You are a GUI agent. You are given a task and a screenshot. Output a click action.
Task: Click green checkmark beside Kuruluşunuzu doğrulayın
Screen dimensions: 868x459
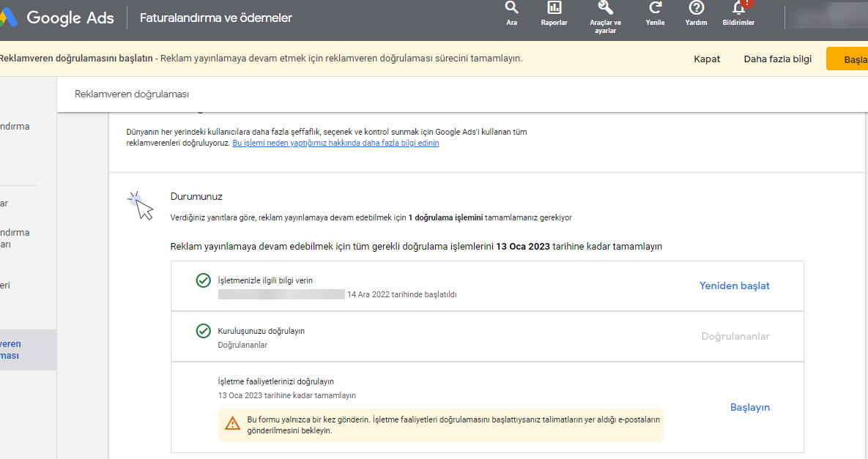click(203, 331)
